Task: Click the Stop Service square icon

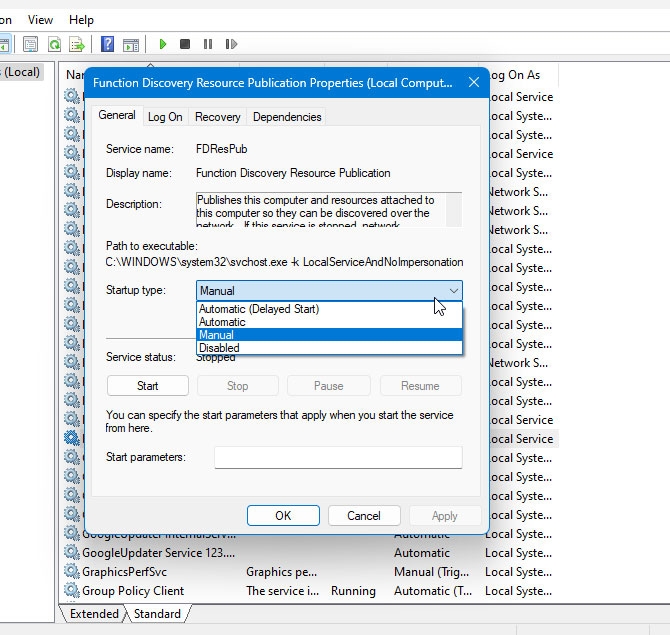Action: 185,44
